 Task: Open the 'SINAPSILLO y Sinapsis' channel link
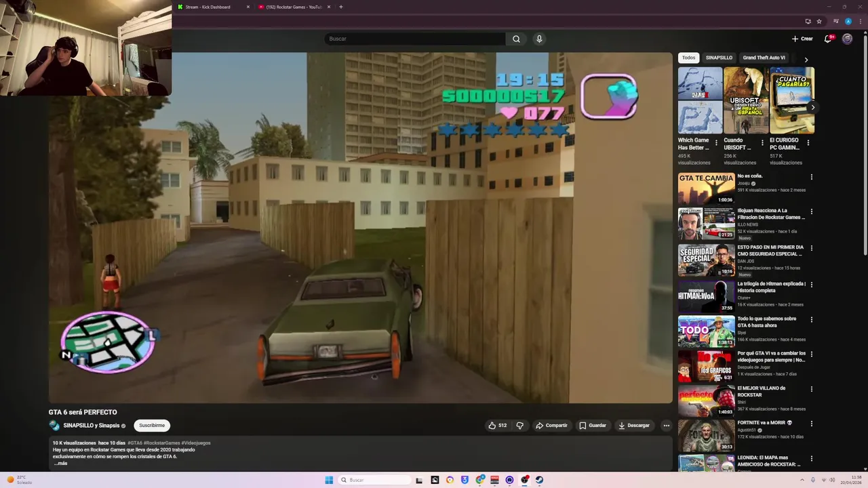coord(91,426)
